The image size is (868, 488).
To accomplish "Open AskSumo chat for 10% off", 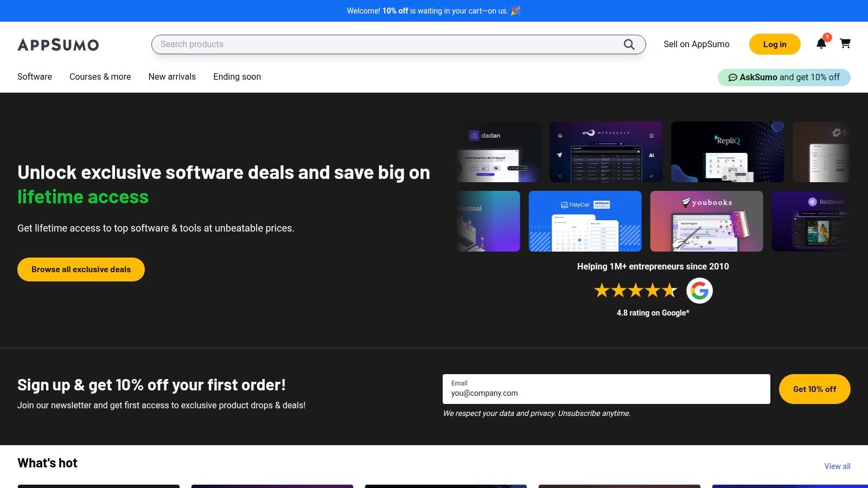I will (784, 77).
